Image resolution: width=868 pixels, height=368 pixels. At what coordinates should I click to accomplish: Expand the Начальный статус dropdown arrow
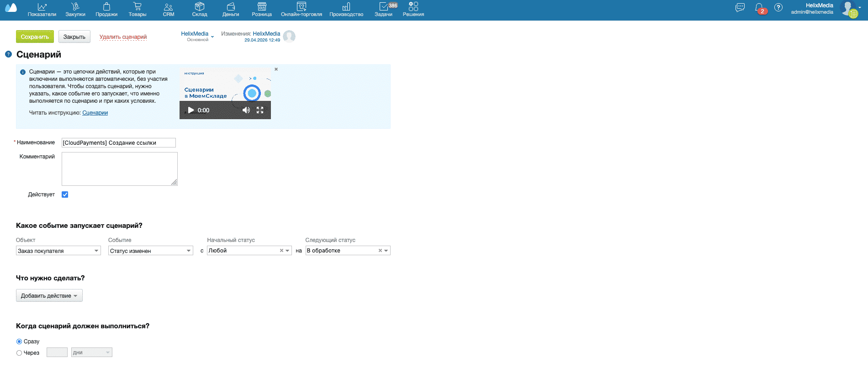pos(287,251)
